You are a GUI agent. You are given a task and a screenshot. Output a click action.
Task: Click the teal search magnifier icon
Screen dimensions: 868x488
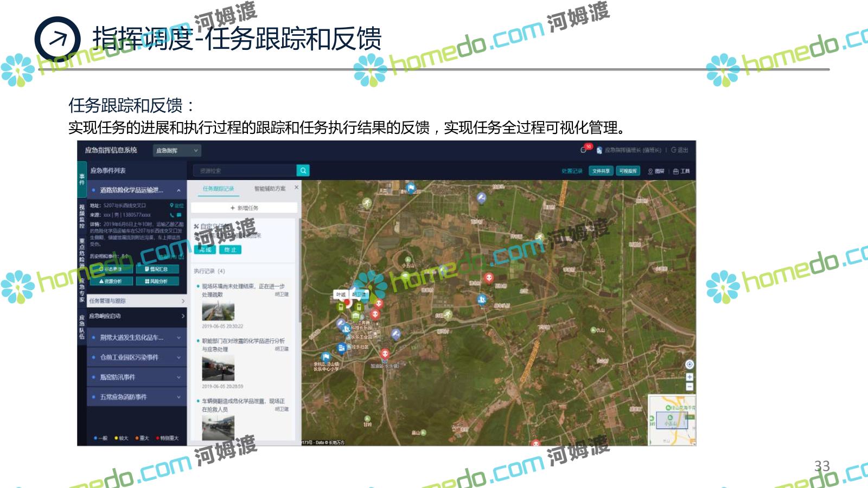pyautogui.click(x=303, y=171)
